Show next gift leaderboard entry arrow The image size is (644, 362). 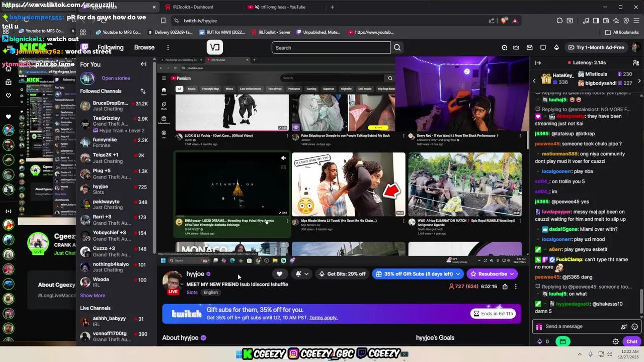click(x=639, y=80)
